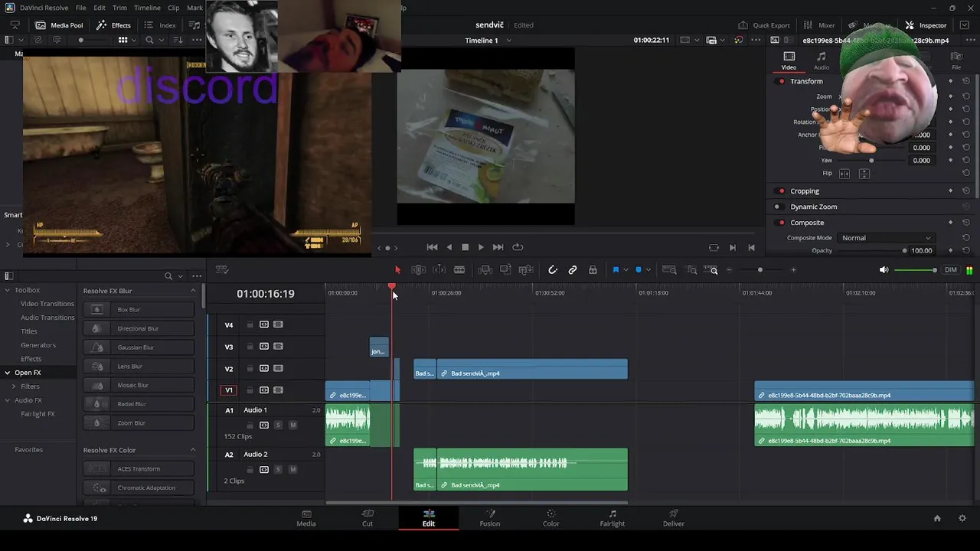Viewport: 980px width, 551px height.
Task: Select the arrow Selection Mode tool
Action: point(397,269)
